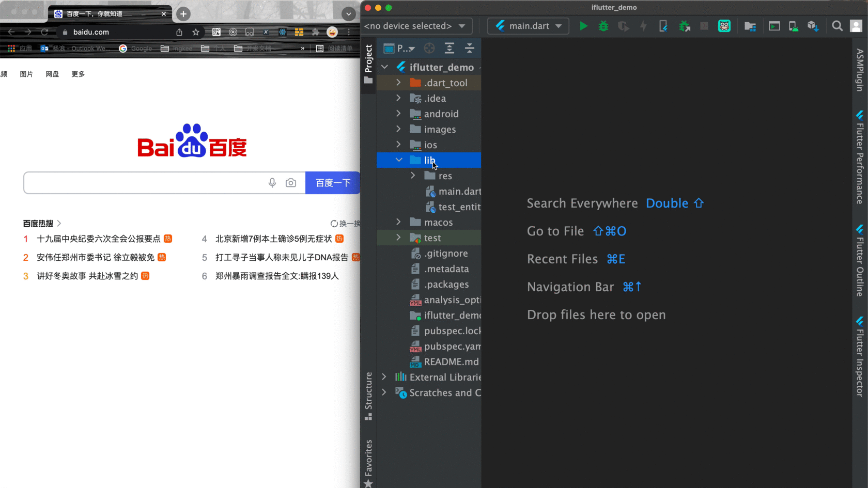Open the 图片 link on Baidu
The width and height of the screenshot is (868, 488).
26,74
